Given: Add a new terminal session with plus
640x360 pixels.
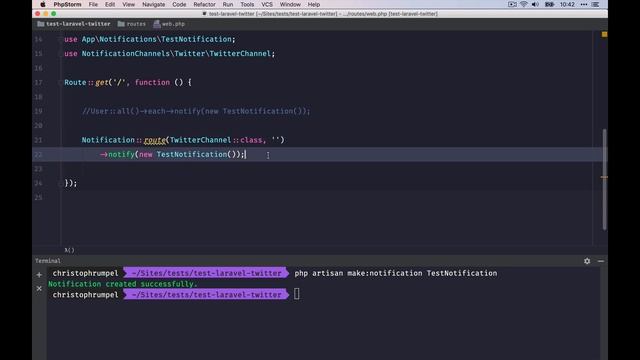Looking at the screenshot, I should click(x=39, y=275).
